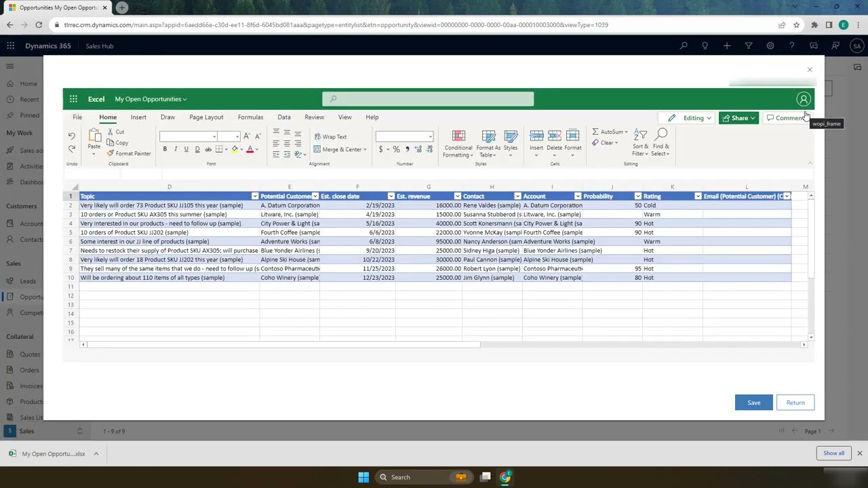The image size is (868, 488).
Task: Open the Rating column filter dropdown
Action: (698, 197)
